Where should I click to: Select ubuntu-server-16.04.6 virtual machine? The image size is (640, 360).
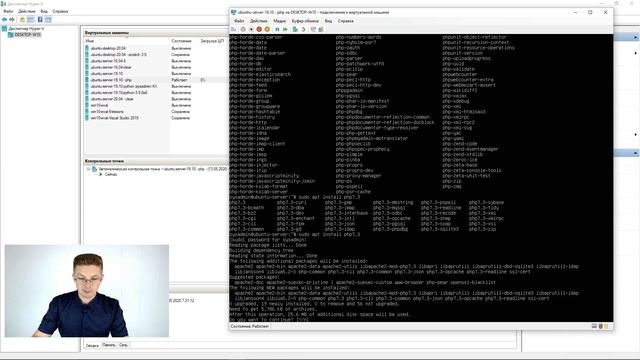tap(108, 61)
